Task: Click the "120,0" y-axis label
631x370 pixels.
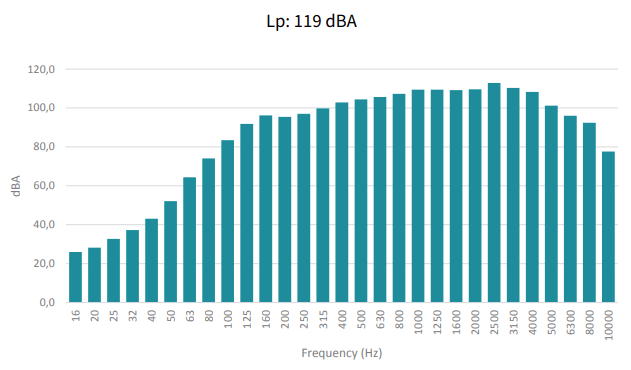Action: pyautogui.click(x=41, y=69)
